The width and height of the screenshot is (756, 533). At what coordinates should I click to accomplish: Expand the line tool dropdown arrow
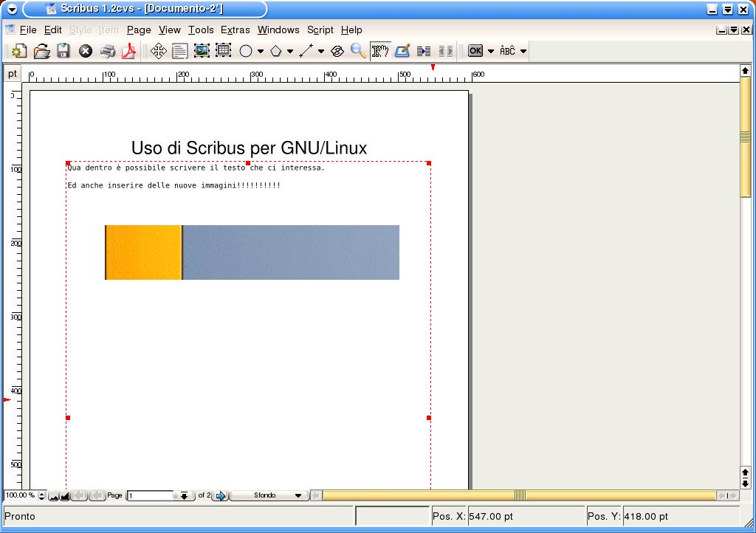pos(321,51)
